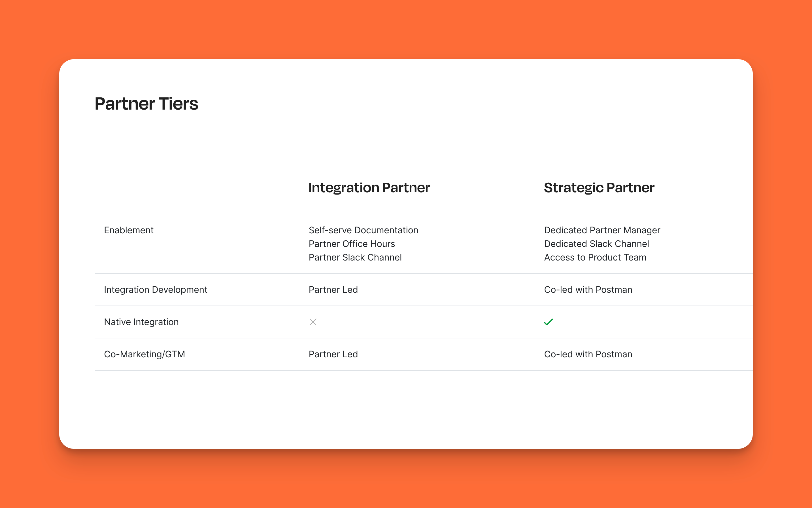Select Dedicated Partner Manager text

602,230
